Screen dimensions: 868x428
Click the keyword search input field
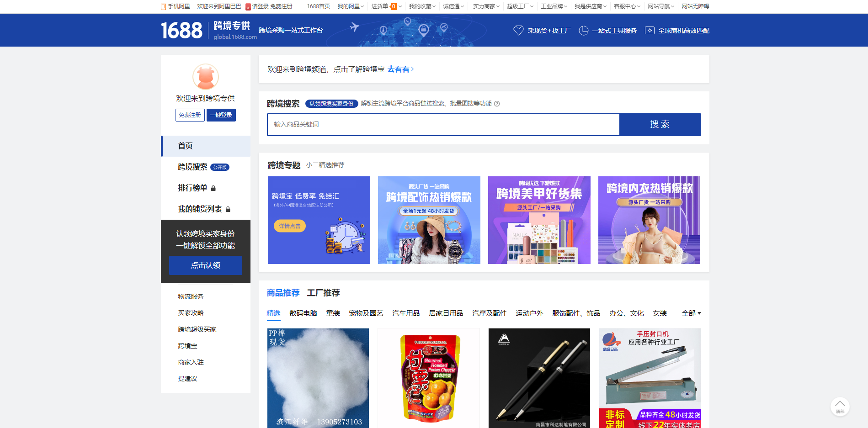[443, 124]
